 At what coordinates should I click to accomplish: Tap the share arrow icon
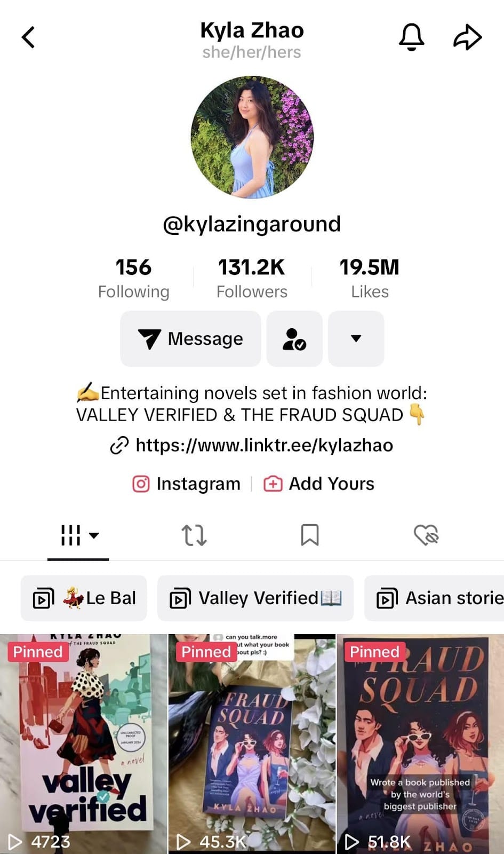click(468, 37)
